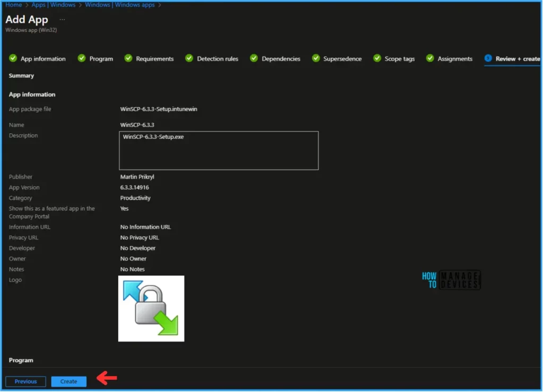Click the App package file label
This screenshot has width=543, height=392.
(30, 109)
